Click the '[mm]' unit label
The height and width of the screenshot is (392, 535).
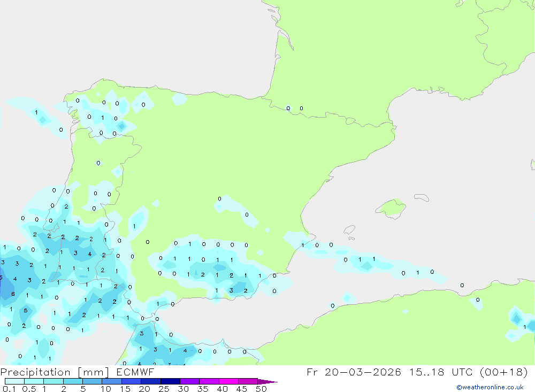pos(93,372)
